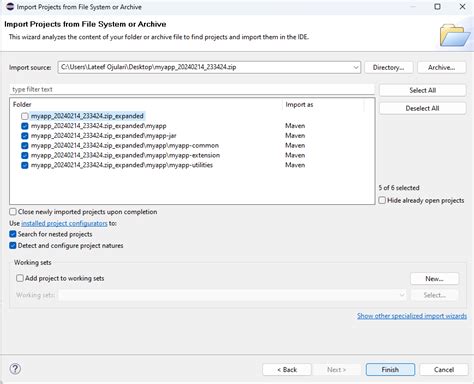Select the zip_expanded\myapp folder row
Image resolution: width=474 pixels, height=384 pixels.
[98, 126]
